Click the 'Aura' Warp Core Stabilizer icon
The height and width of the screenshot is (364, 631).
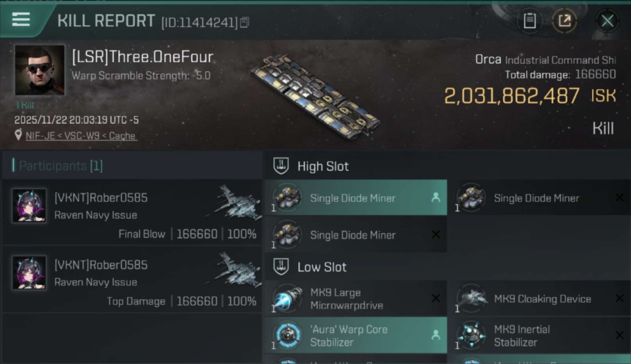pyautogui.click(x=287, y=335)
